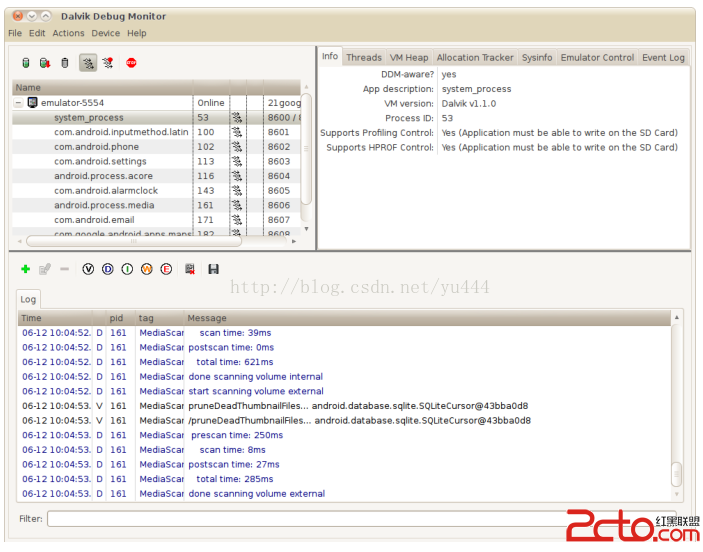
Task: Click the Filter text field
Action: [361, 519]
